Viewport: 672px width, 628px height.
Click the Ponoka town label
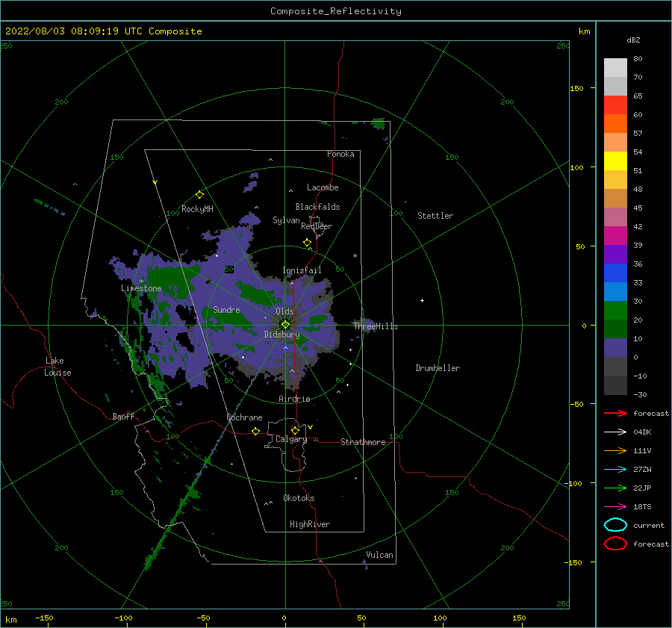340,154
